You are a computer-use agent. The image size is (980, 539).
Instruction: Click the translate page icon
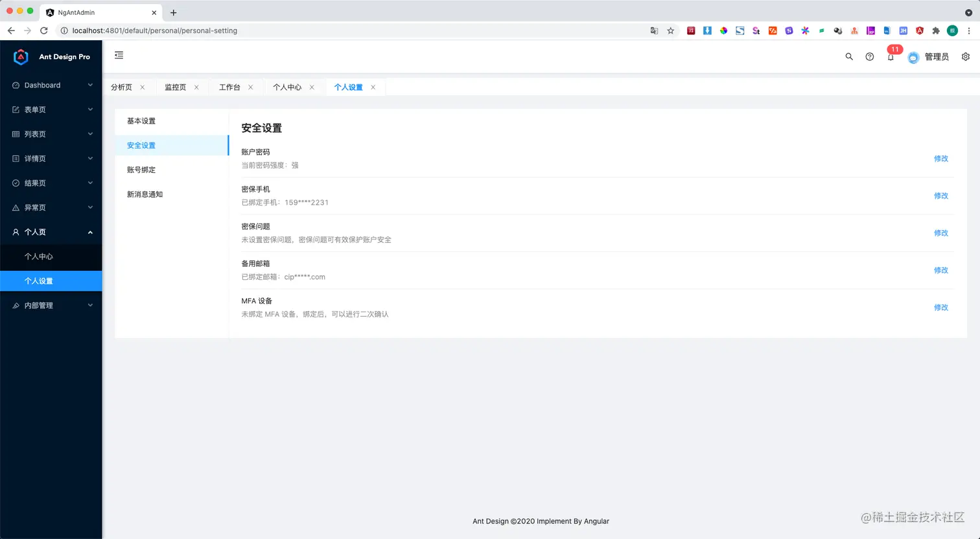pyautogui.click(x=654, y=30)
